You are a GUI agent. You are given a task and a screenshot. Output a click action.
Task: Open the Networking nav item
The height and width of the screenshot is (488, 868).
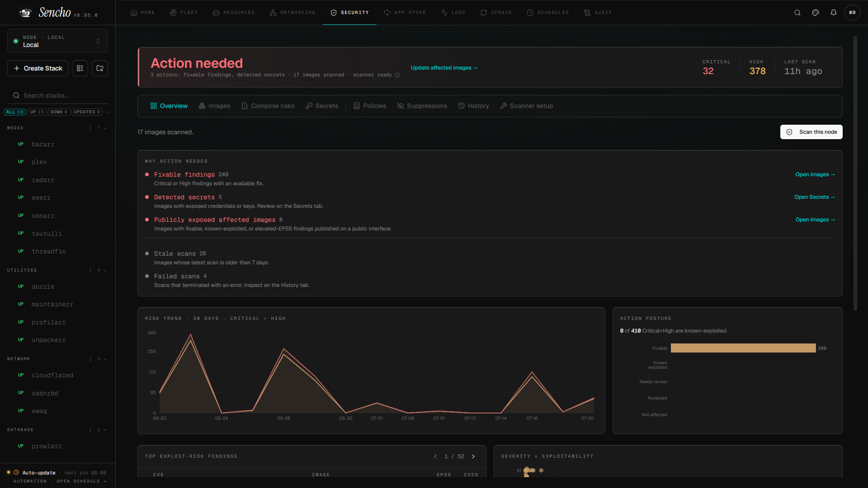point(292,13)
